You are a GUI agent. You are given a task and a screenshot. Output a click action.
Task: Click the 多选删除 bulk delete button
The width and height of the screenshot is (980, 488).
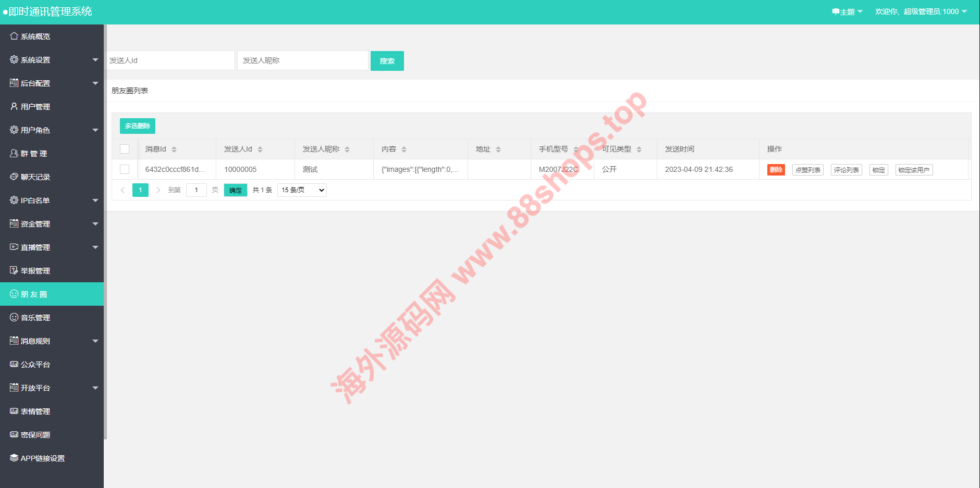pos(138,126)
